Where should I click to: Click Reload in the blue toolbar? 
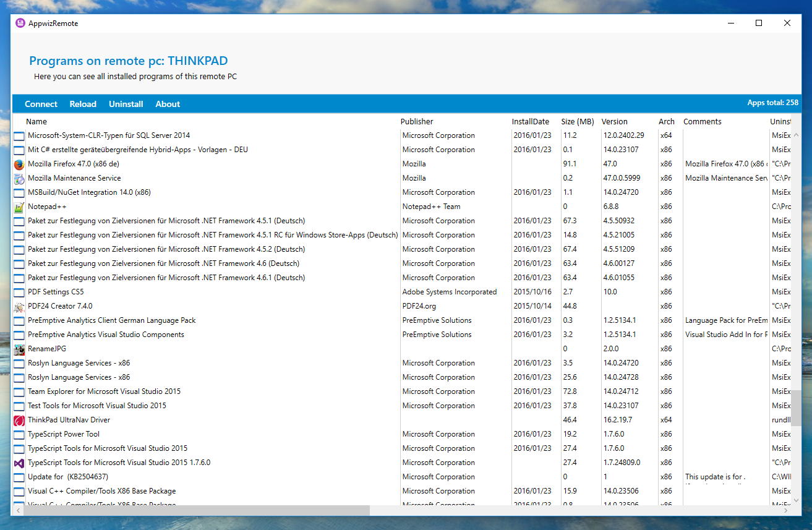(83, 104)
